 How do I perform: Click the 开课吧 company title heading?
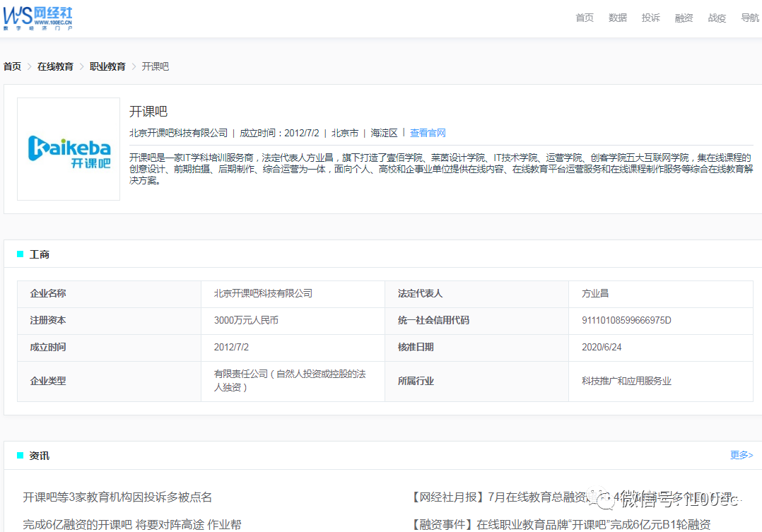pos(148,112)
